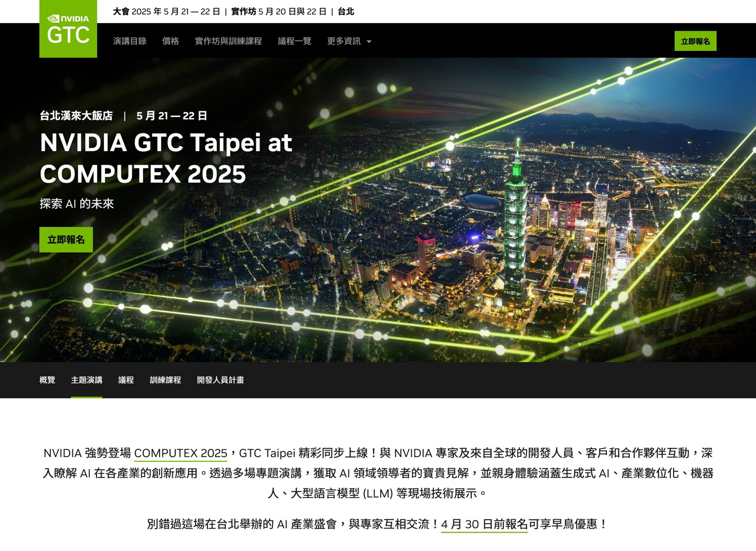756x551 pixels.
Task: Select the 主題演講 tab
Action: coord(87,380)
